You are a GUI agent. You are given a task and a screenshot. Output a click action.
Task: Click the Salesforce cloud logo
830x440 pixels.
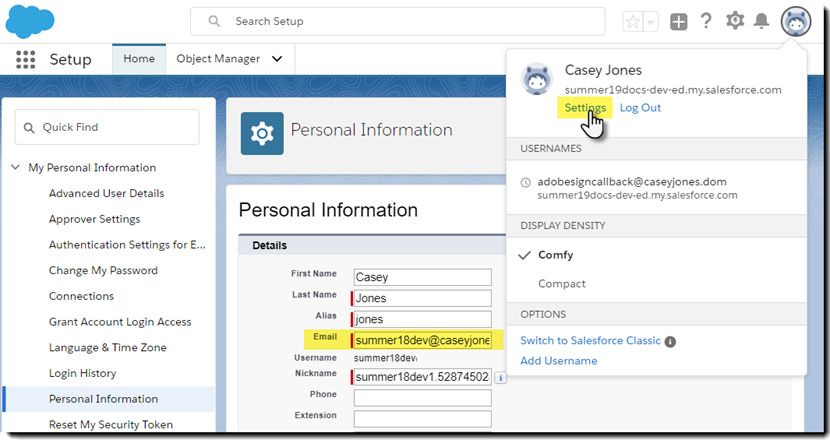pos(30,21)
